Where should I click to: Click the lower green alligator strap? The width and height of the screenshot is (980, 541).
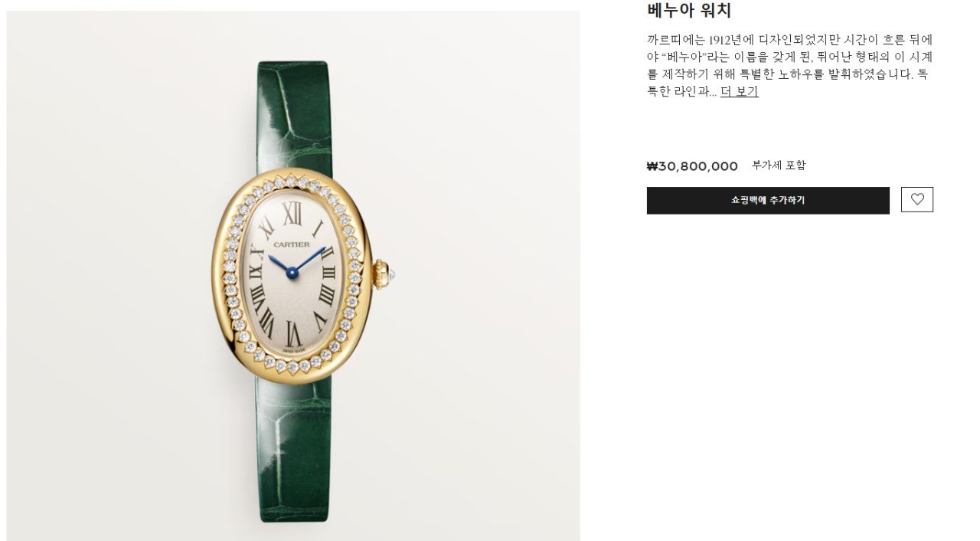click(x=295, y=452)
